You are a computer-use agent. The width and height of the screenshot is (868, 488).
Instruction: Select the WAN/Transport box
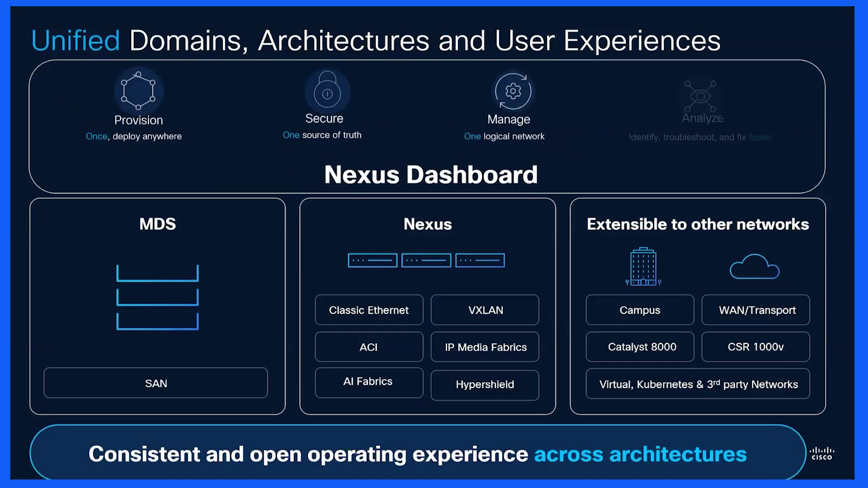coord(756,310)
